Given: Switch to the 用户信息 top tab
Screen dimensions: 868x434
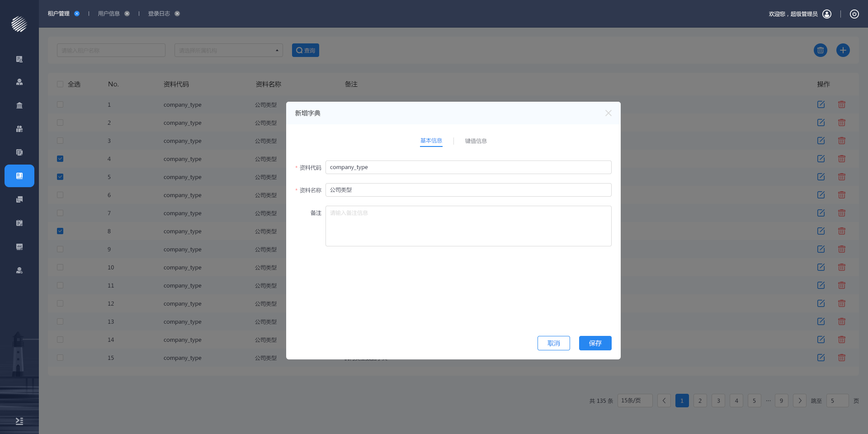Looking at the screenshot, I should (x=109, y=14).
